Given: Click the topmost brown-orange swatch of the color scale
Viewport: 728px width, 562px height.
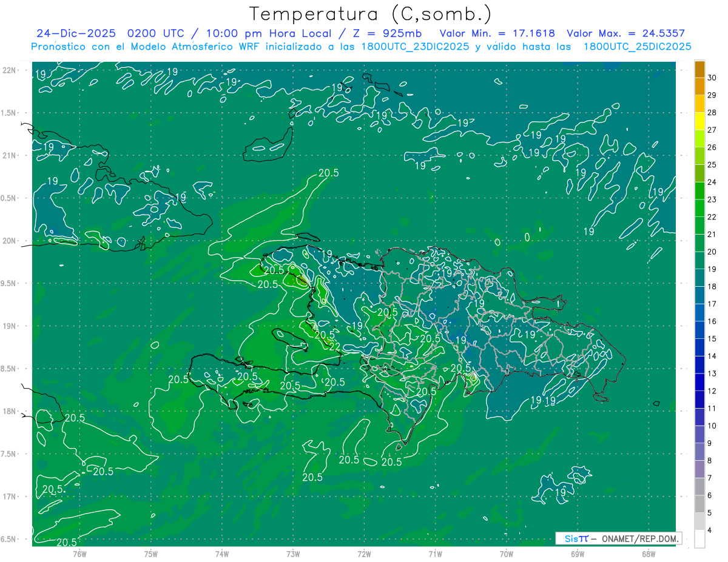Looking at the screenshot, I should [x=699, y=70].
